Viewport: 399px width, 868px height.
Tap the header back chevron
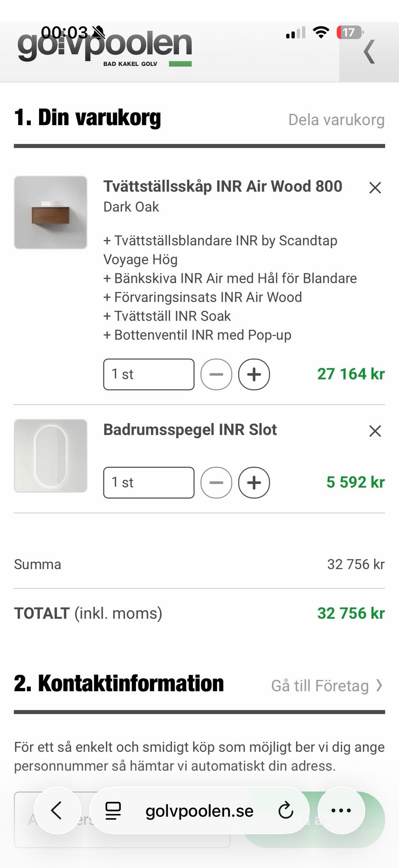pyautogui.click(x=369, y=52)
